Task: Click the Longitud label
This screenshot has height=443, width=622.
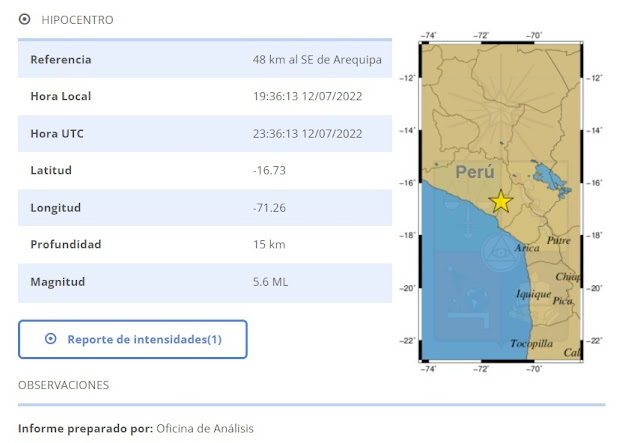Action: tap(56, 208)
